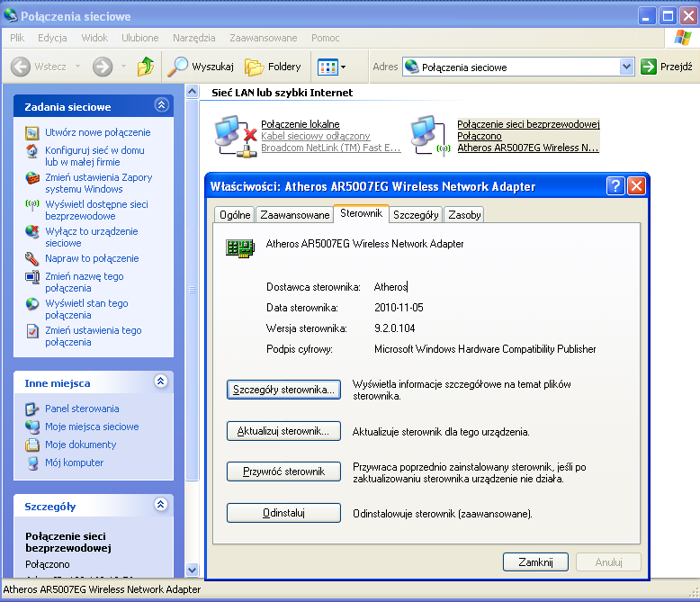Click the Zamknij button
The width and height of the screenshot is (700, 602).
(x=535, y=562)
